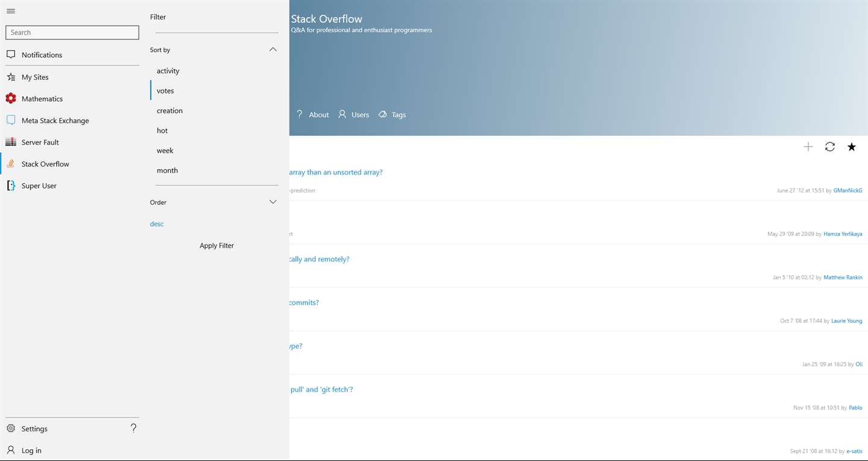This screenshot has height=461, width=868.
Task: Expand the Order dropdown
Action: point(273,202)
